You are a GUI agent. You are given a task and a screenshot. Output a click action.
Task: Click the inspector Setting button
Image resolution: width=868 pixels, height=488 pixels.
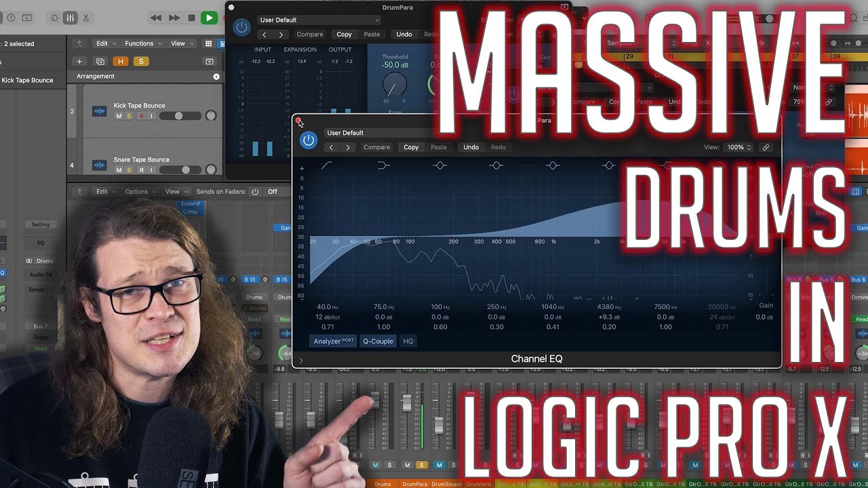(41, 224)
